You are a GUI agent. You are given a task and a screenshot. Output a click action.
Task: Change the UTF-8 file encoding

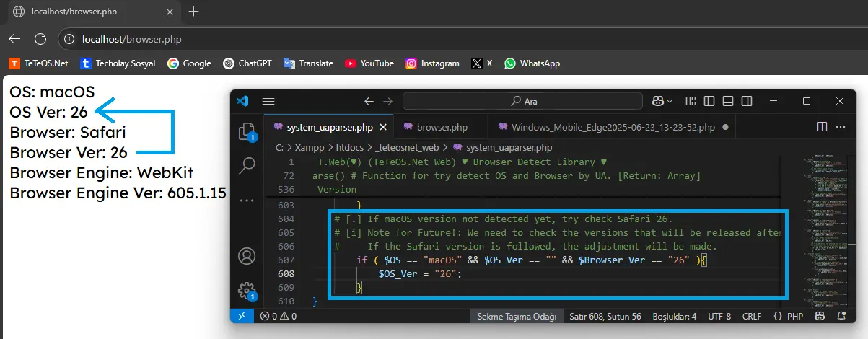click(719, 316)
